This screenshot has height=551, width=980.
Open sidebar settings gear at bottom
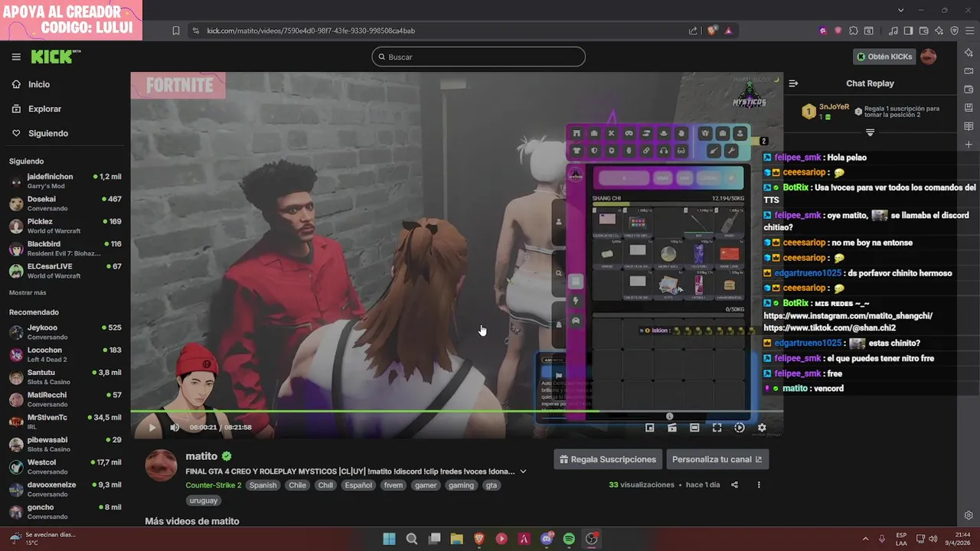(x=969, y=515)
